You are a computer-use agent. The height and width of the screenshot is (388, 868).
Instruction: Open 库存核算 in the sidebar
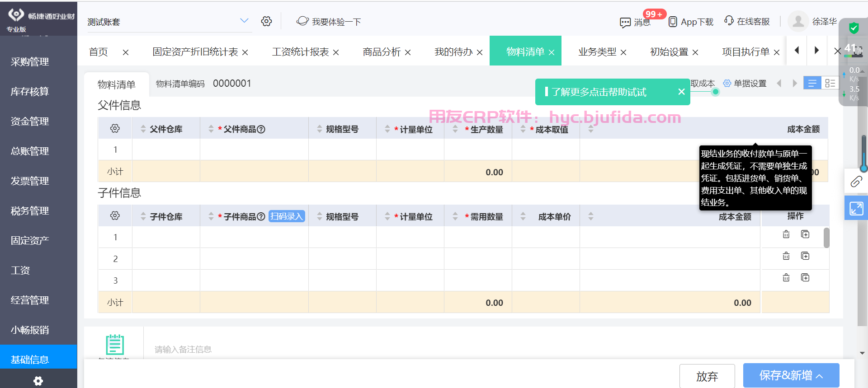tap(30, 92)
